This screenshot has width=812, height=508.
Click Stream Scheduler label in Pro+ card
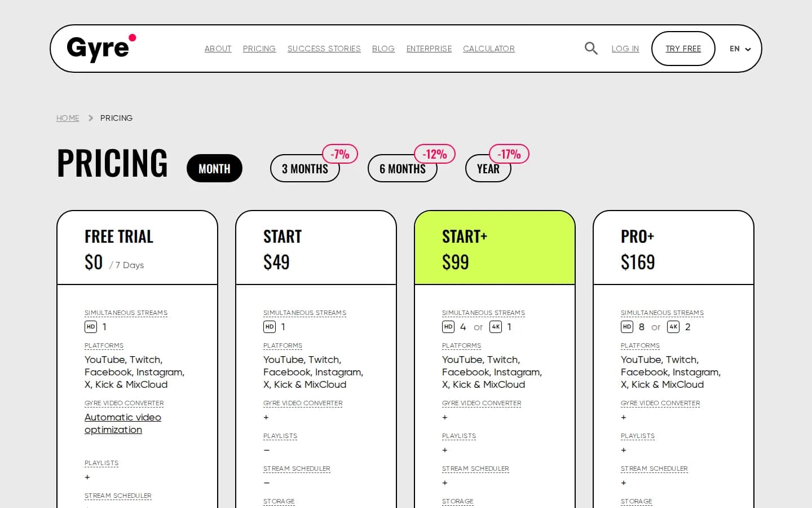click(654, 468)
